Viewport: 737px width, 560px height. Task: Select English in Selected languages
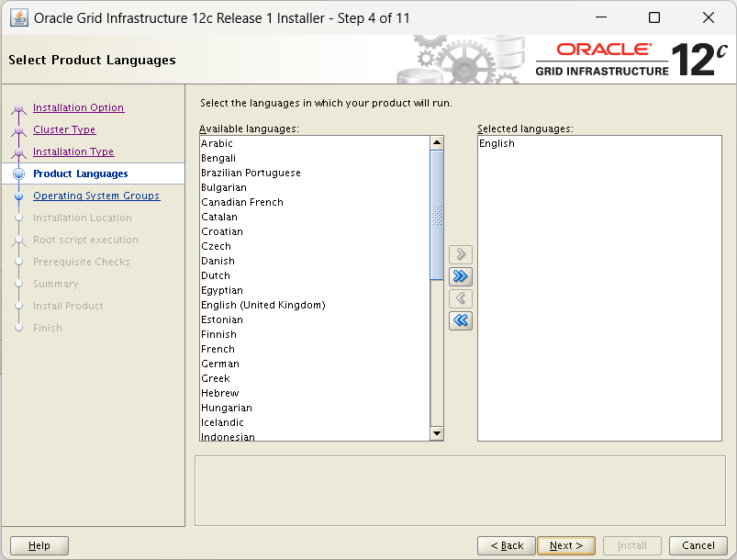(599, 143)
